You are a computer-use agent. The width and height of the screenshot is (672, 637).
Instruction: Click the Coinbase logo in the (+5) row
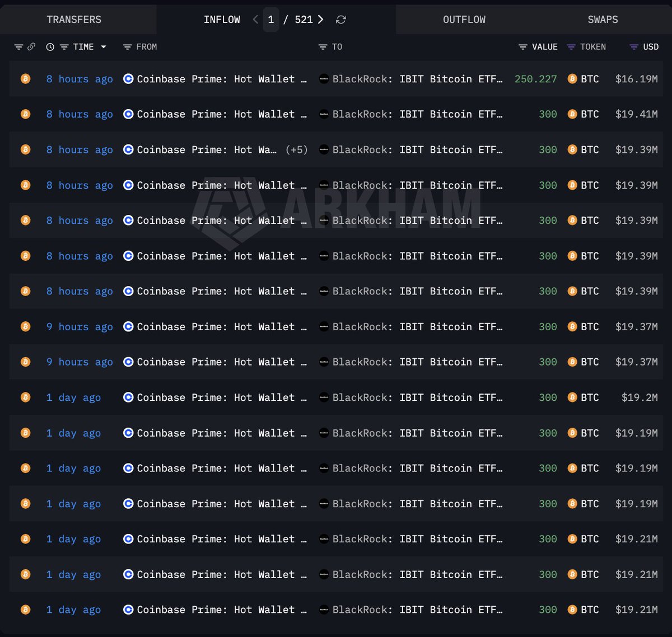pos(128,149)
